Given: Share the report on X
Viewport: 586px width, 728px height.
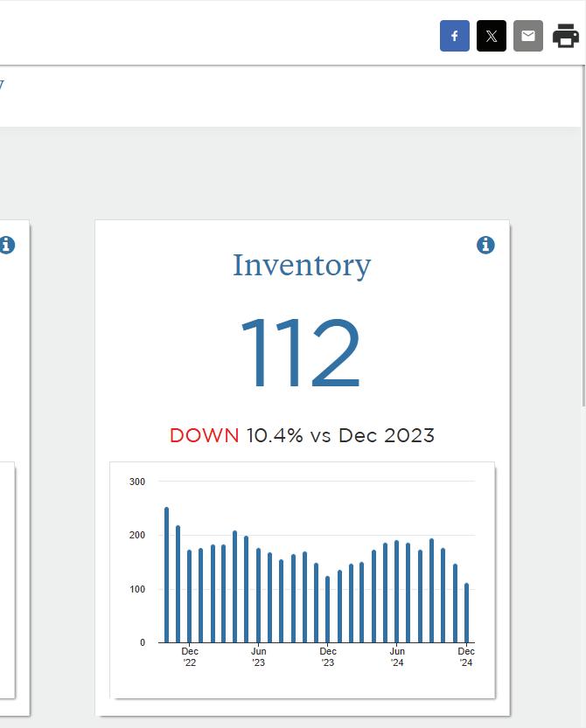Looking at the screenshot, I should [492, 36].
